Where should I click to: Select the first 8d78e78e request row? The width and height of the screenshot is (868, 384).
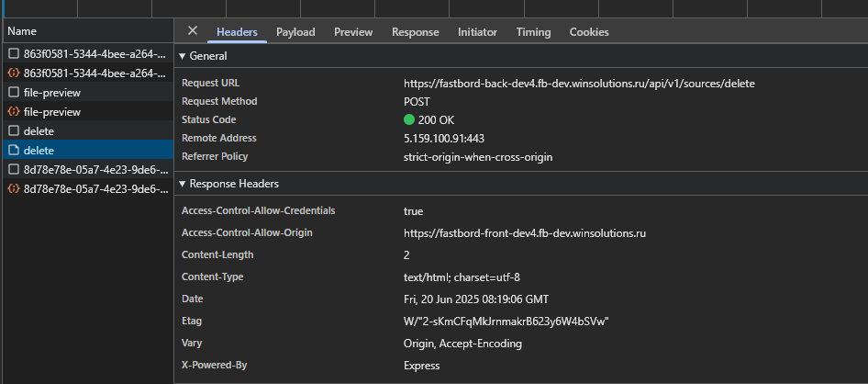87,170
